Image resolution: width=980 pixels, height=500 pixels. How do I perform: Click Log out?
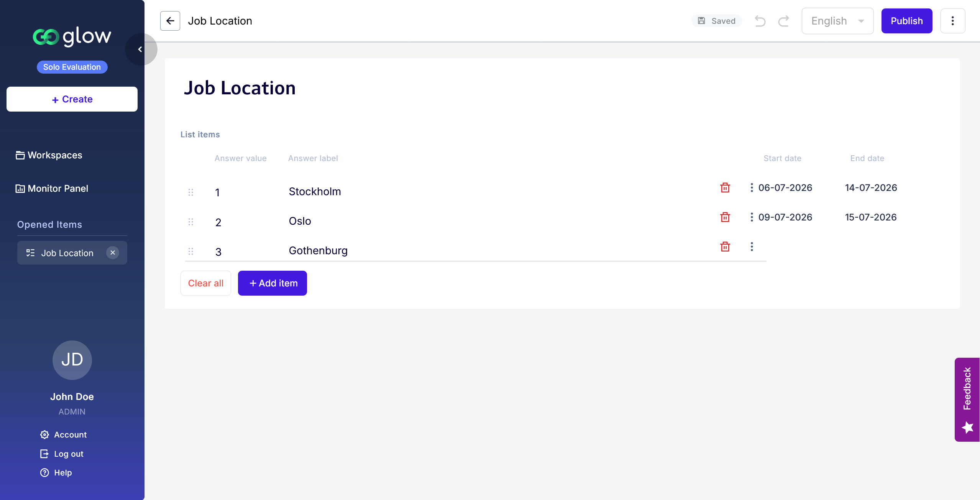pyautogui.click(x=62, y=454)
